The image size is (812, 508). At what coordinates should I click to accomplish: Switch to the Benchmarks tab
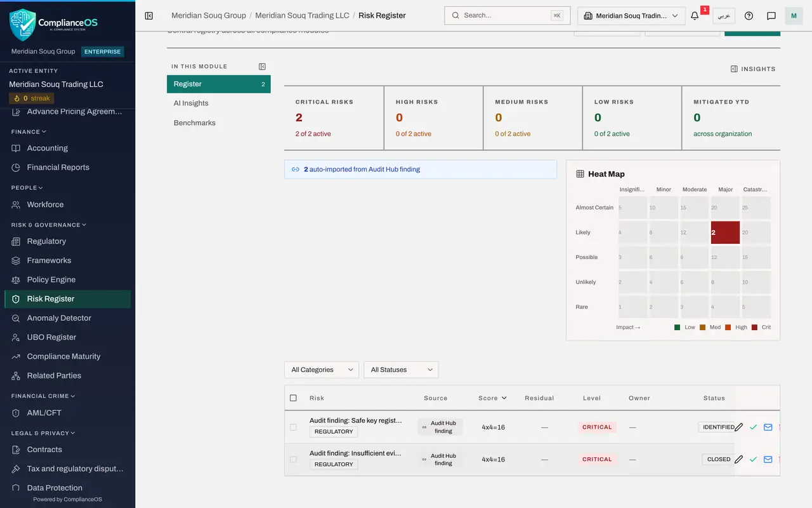(x=219, y=123)
